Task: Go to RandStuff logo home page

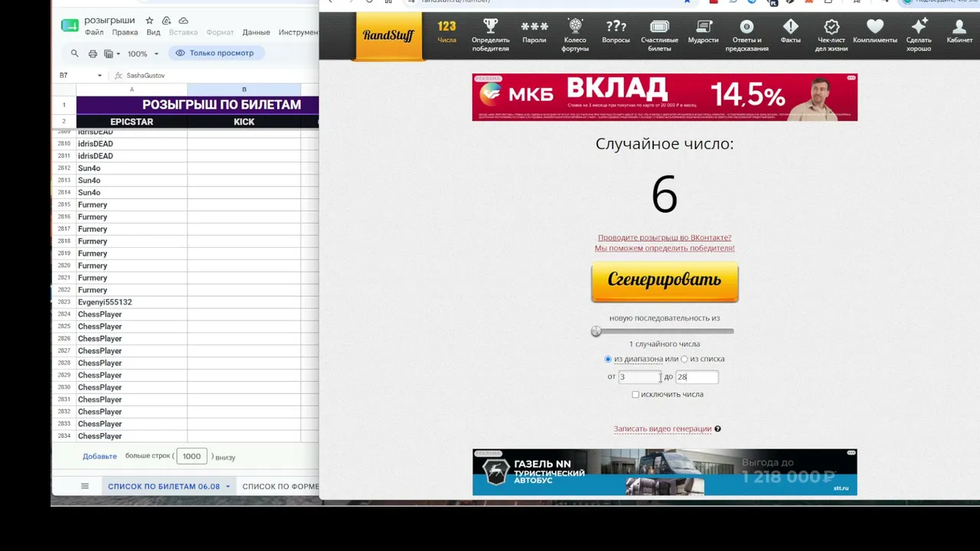Action: (x=388, y=36)
